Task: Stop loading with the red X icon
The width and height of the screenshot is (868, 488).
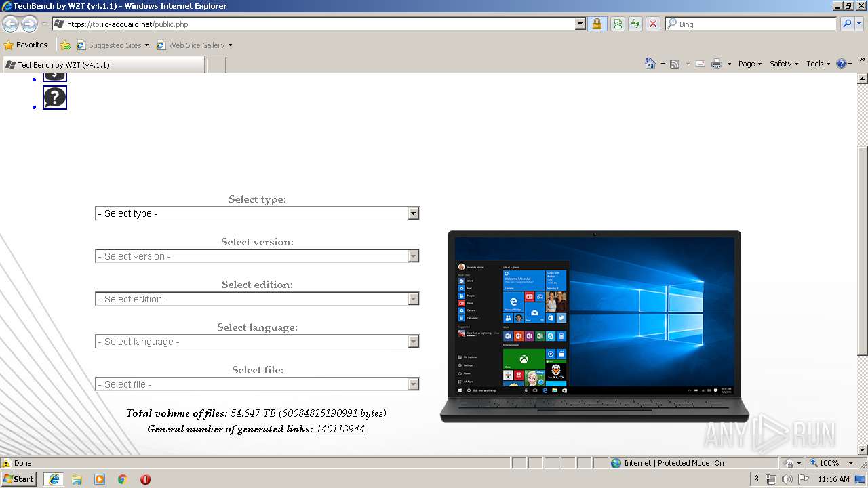Action: pos(652,24)
